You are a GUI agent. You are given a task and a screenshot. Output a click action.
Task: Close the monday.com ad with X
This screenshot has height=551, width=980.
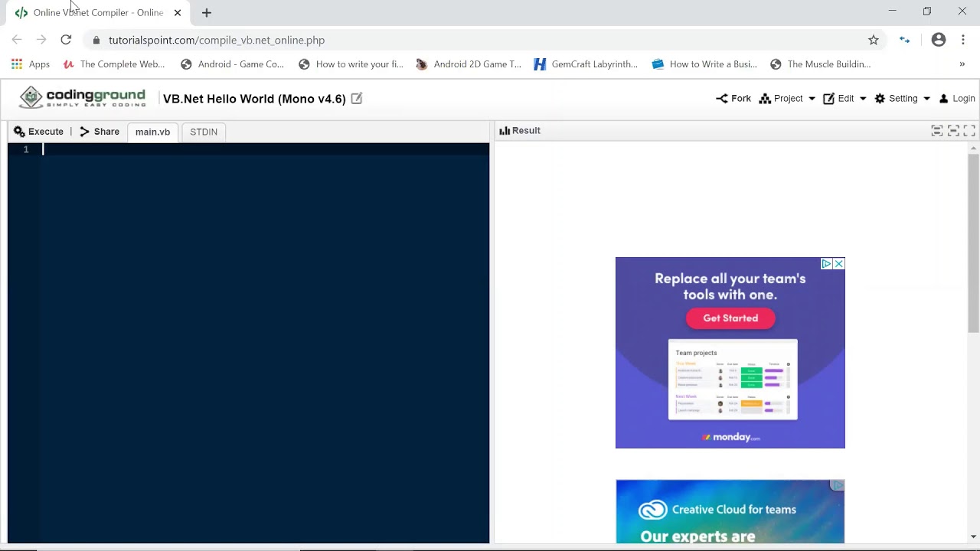click(x=839, y=264)
